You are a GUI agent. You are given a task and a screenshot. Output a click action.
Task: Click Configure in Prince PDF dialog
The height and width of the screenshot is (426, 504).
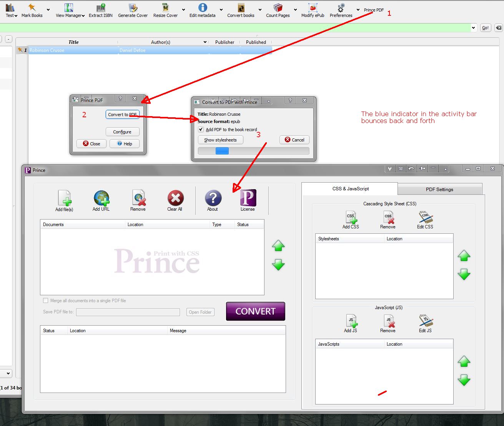point(122,132)
